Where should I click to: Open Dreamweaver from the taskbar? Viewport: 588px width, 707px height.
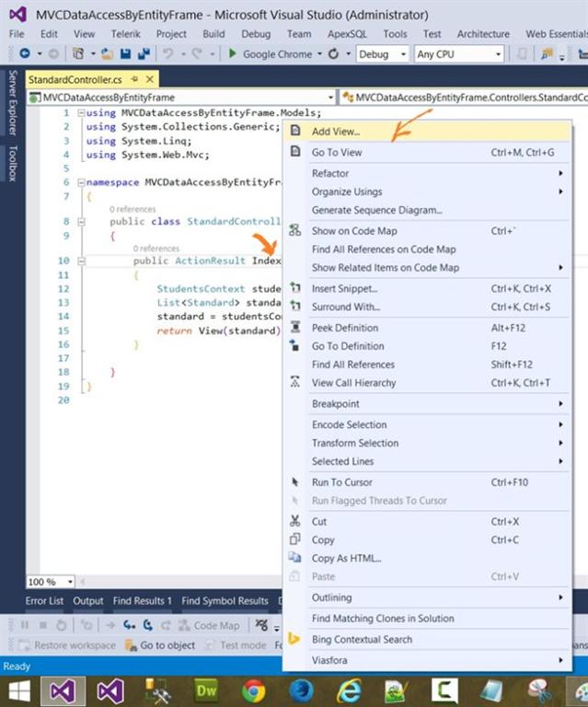click(206, 690)
